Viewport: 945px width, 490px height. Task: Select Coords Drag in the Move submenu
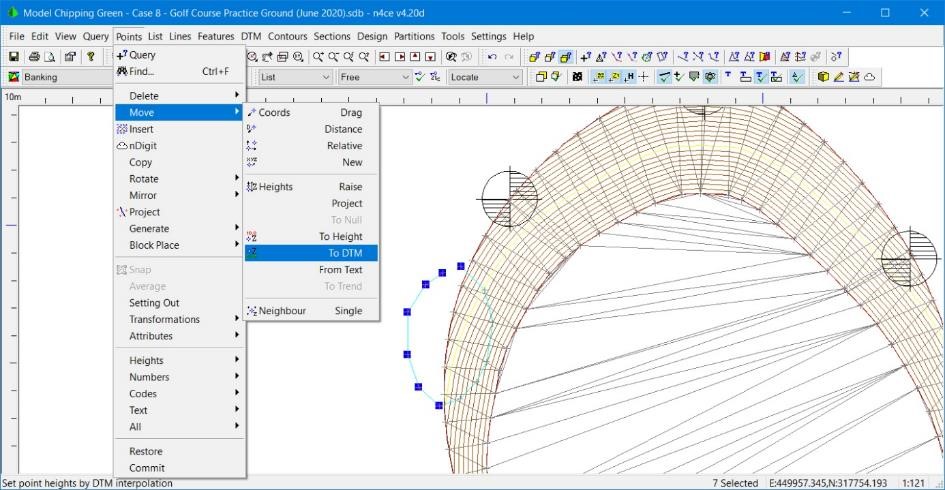point(312,113)
